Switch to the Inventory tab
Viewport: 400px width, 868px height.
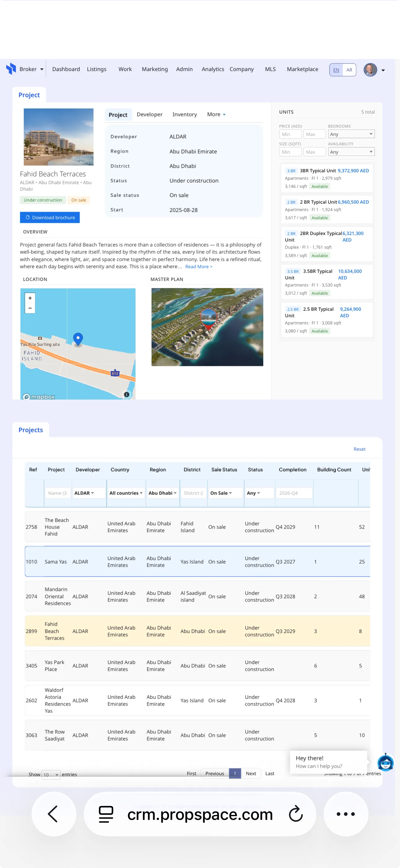pyautogui.click(x=184, y=114)
